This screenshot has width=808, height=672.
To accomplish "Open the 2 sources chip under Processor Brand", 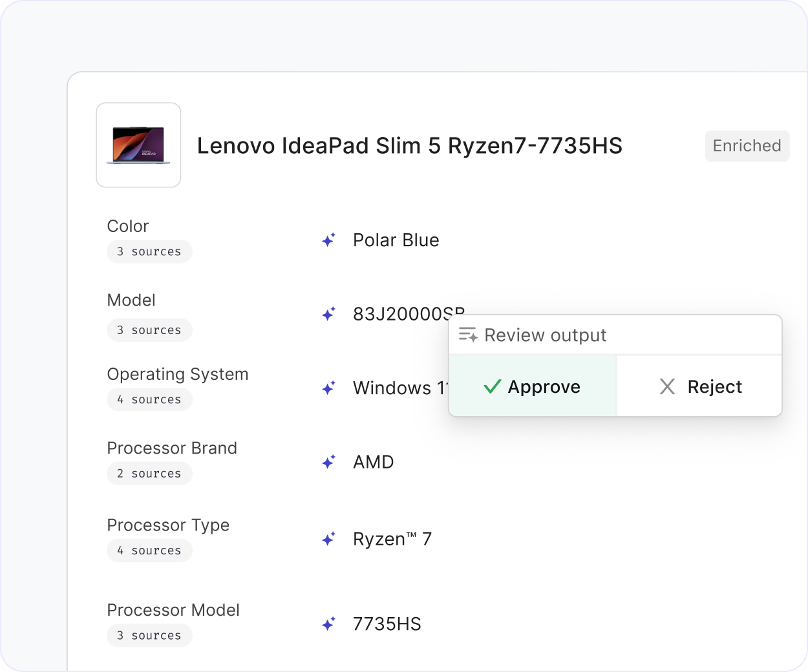I will (149, 474).
